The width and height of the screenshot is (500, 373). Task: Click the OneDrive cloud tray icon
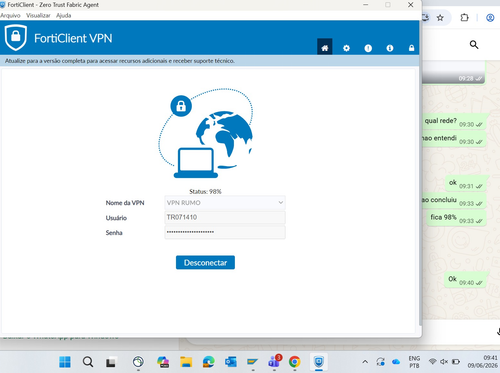[x=396, y=362]
